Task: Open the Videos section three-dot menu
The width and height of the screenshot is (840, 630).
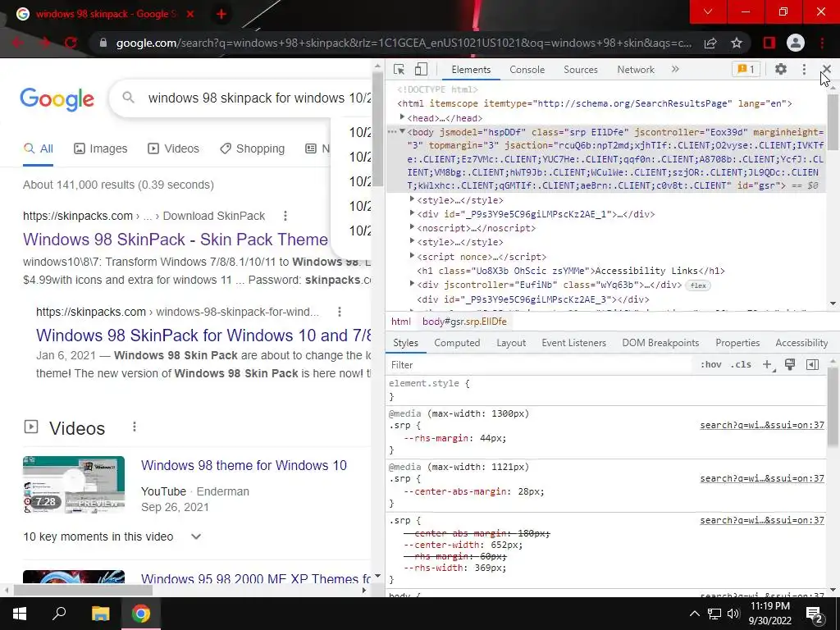Action: click(134, 427)
